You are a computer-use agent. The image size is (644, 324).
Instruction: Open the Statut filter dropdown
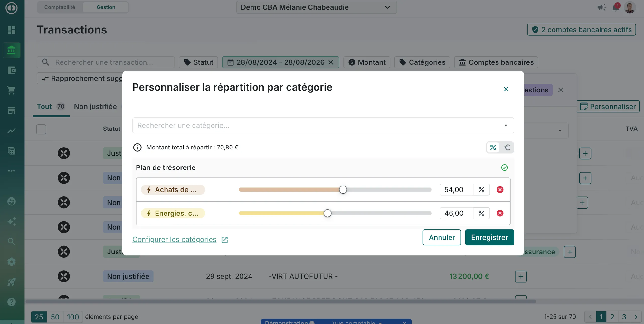[x=198, y=62]
